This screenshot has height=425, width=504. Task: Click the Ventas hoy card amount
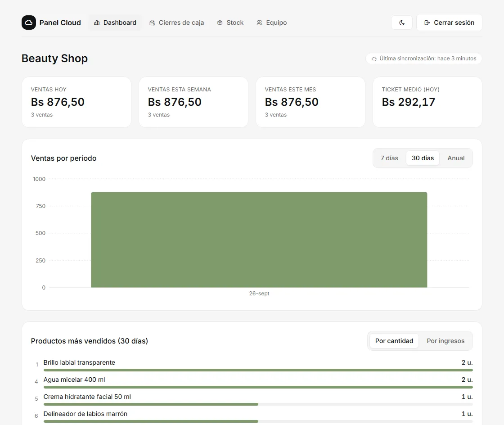pos(58,102)
